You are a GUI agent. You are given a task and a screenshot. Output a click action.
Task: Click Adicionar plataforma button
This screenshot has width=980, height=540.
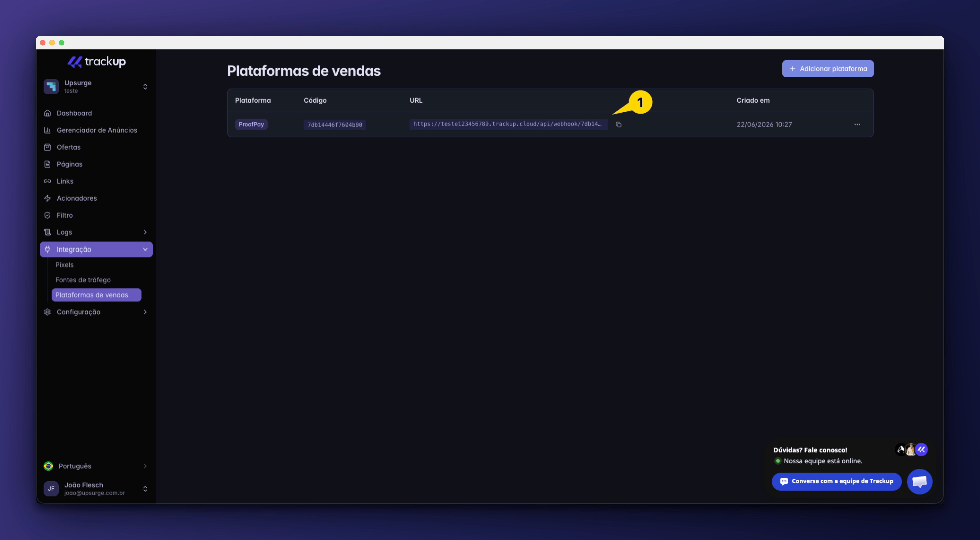pyautogui.click(x=828, y=69)
